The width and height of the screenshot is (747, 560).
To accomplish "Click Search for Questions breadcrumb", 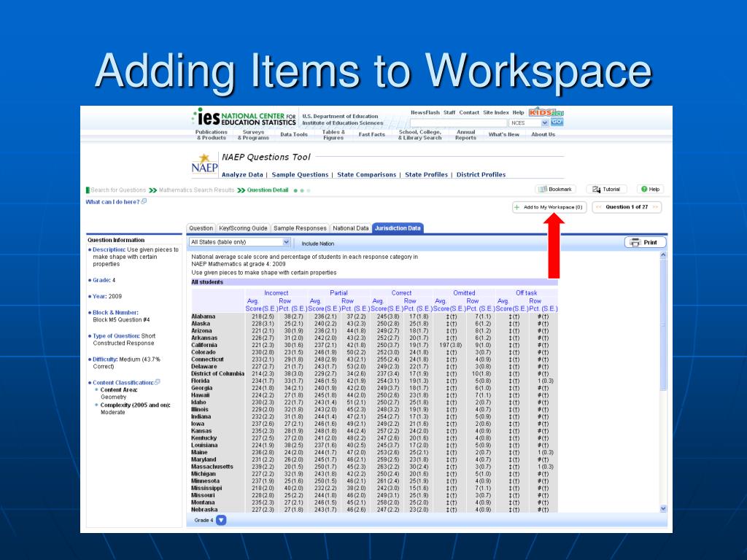I will 119,190.
